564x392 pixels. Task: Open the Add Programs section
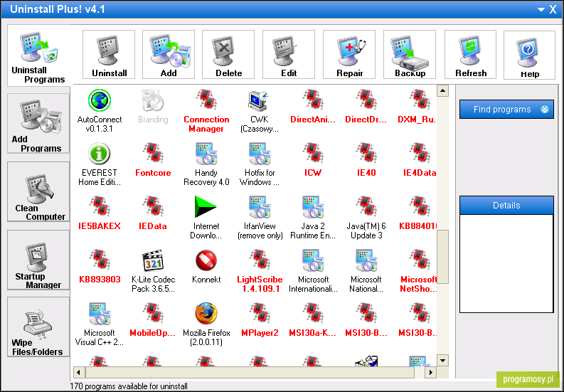pos(38,124)
